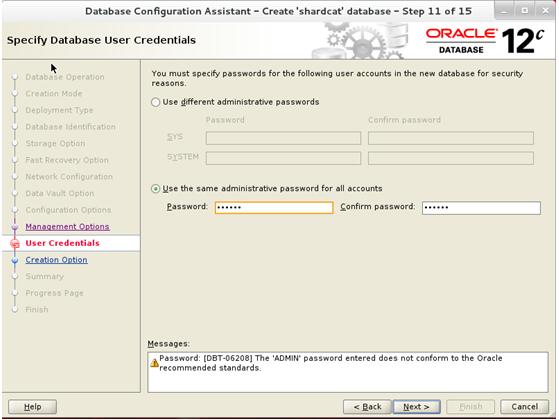Click the Creation Mode step label

(x=54, y=93)
